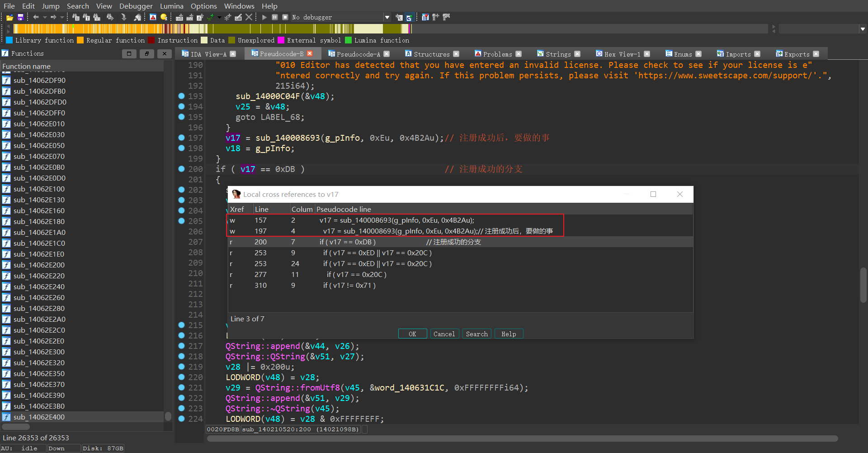Click the Convert to code toolbar icon
The height and width of the screenshot is (453, 868).
(x=179, y=17)
